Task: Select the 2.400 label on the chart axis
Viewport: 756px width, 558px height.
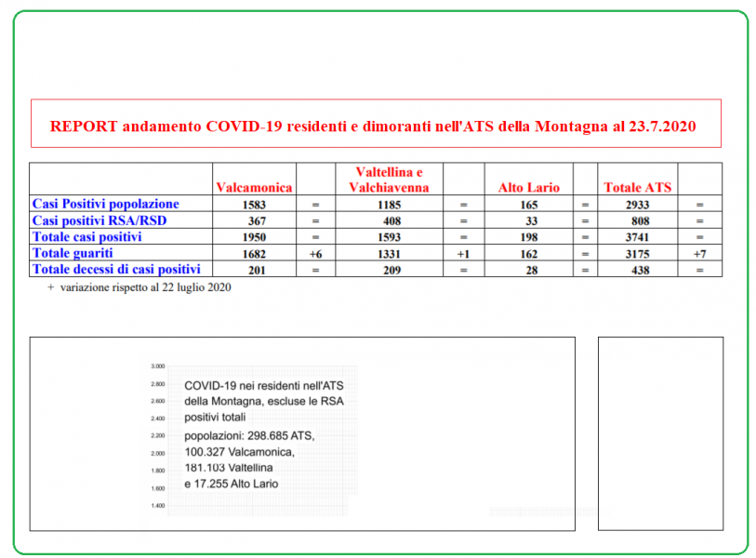Action: coord(158,418)
